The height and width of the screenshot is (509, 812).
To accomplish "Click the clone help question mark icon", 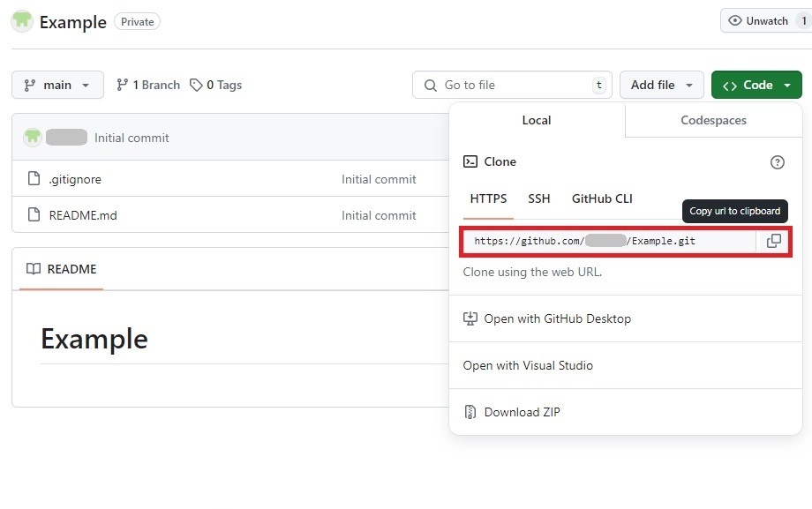I will coord(777,162).
